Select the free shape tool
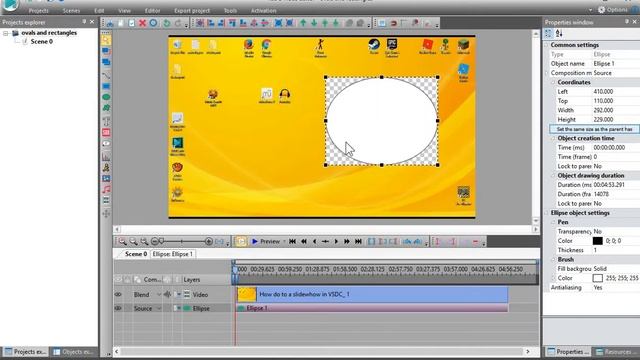Viewport: 640px width, 360px height. 106,108
